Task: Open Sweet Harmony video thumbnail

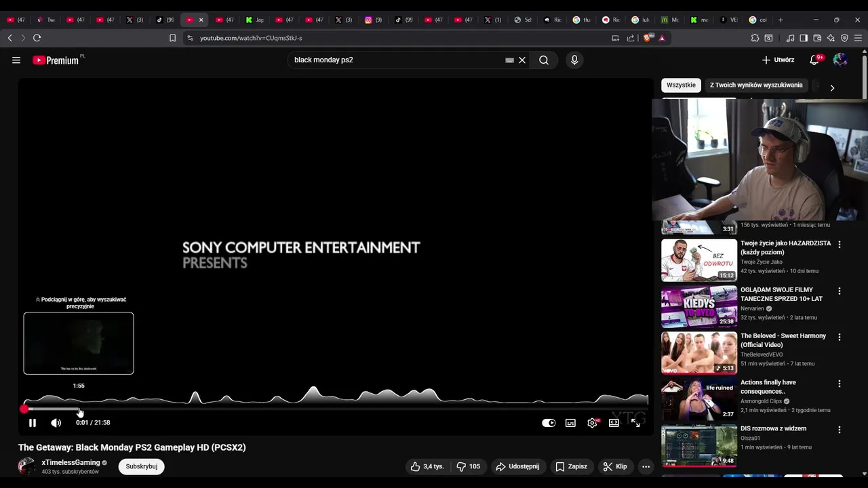Action: [x=699, y=352]
